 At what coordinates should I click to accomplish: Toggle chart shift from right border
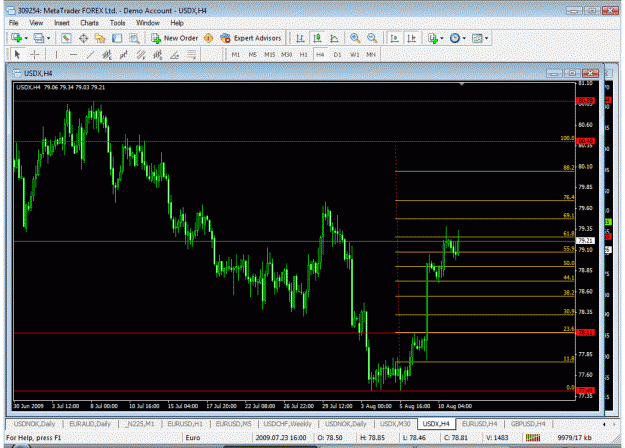tap(411, 38)
